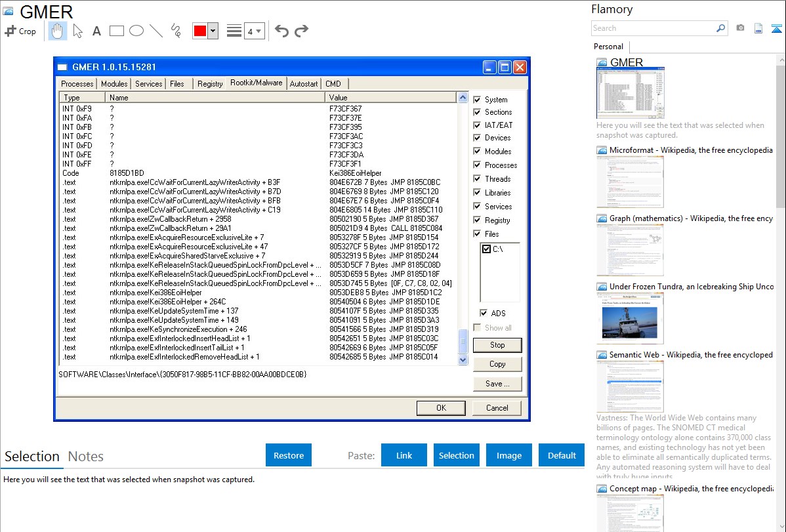786x532 pixels.
Task: Open the Registry tab
Action: 210,84
